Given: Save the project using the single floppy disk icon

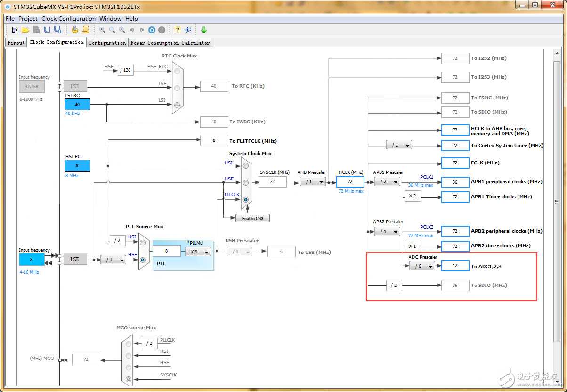Looking at the screenshot, I should coord(47,30).
